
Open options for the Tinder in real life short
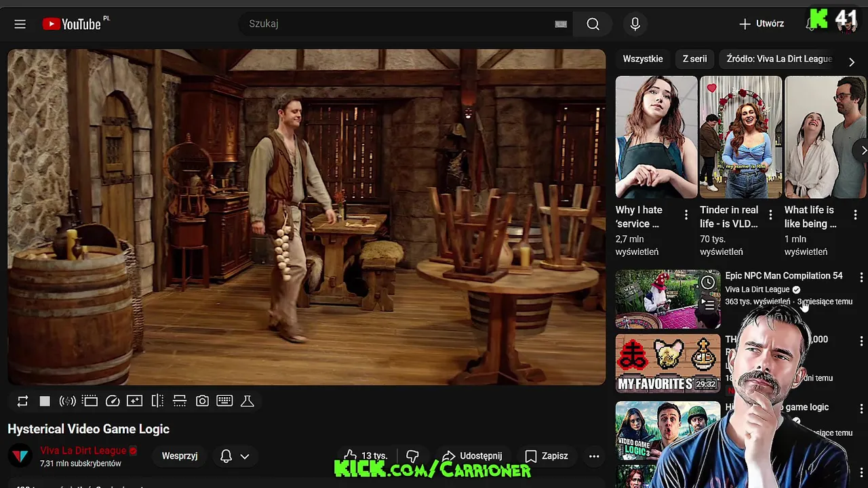click(770, 215)
